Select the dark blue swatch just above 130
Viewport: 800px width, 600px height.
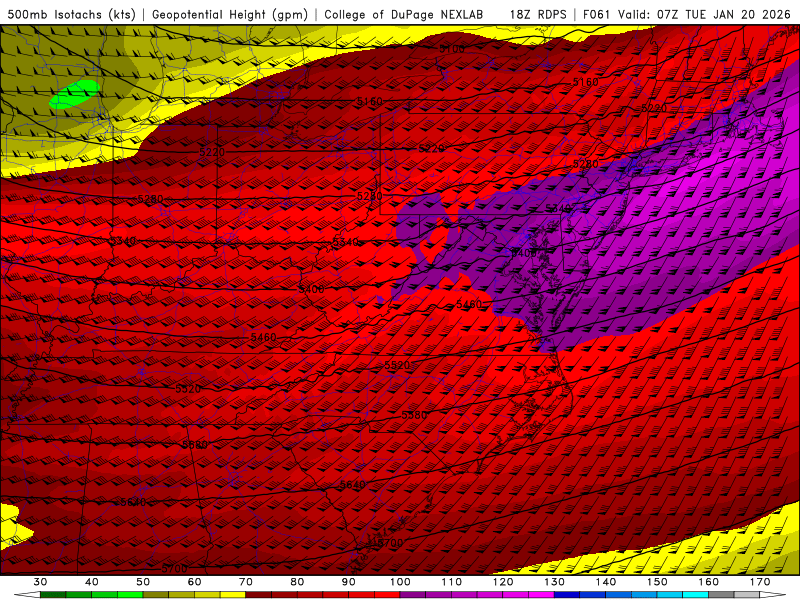(x=567, y=595)
